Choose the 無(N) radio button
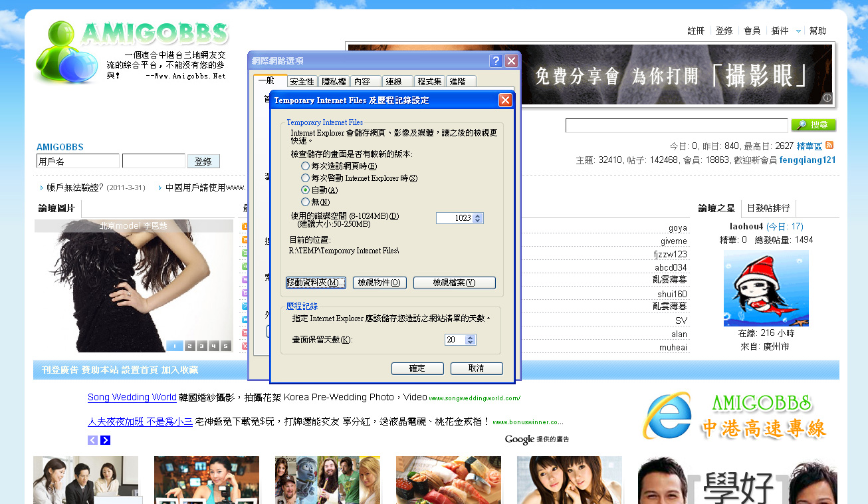Viewport: 868px width, 504px height. 305,202
